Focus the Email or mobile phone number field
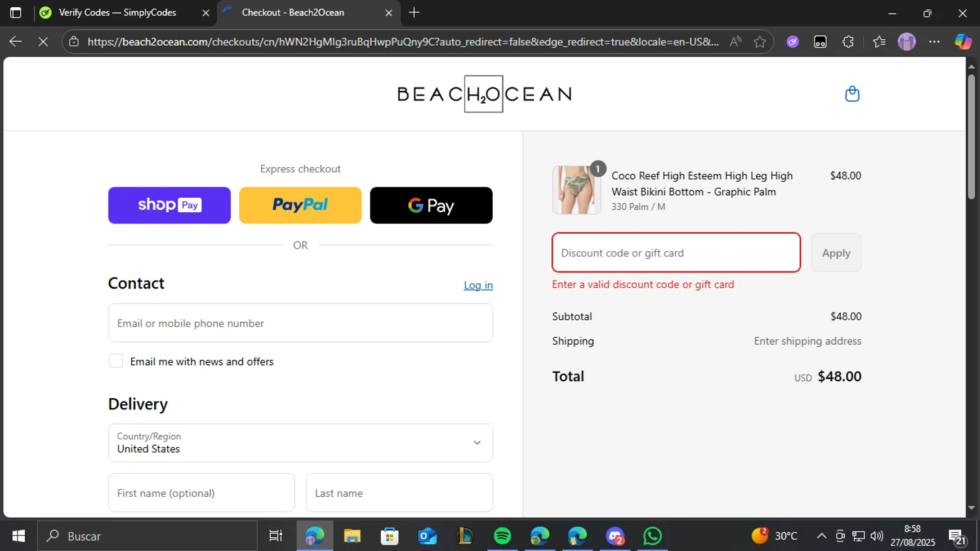 [x=301, y=323]
